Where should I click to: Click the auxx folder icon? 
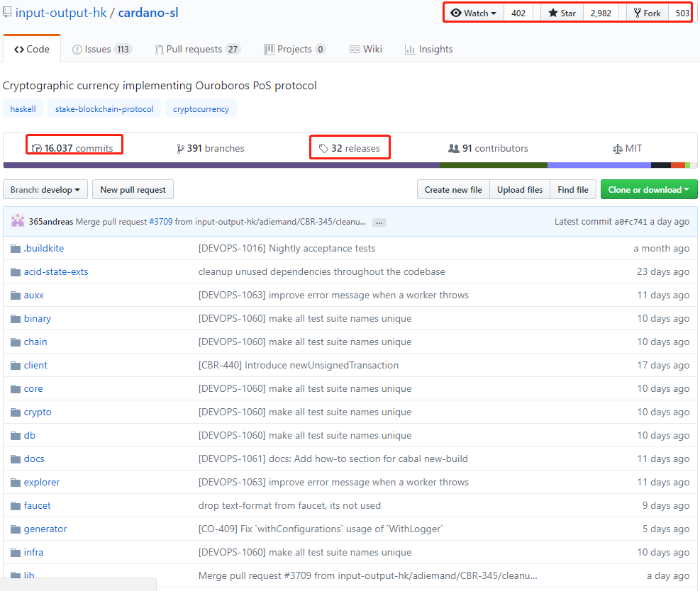16,295
